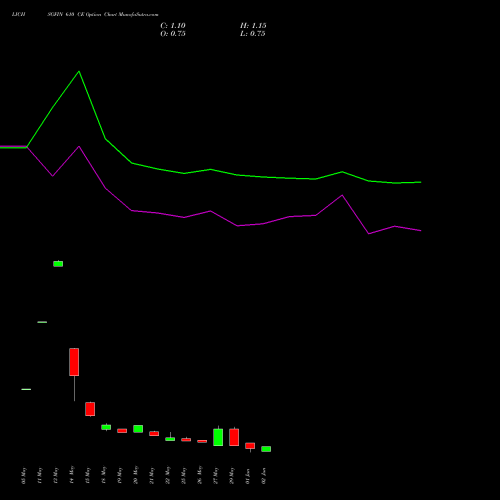Select the 20 May date label
The width and height of the screenshot is (500, 500).
coord(136,475)
